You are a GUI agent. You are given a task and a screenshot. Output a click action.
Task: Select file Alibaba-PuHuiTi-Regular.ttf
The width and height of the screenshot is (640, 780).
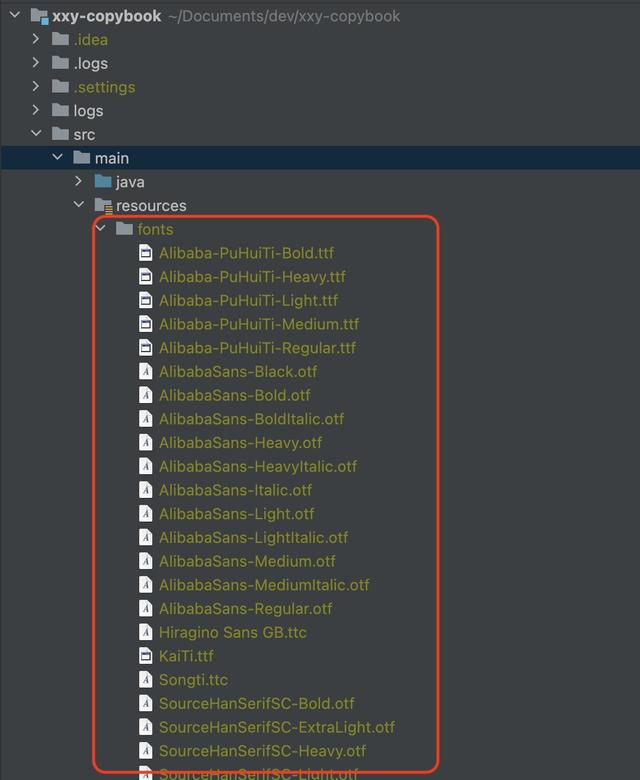point(258,348)
